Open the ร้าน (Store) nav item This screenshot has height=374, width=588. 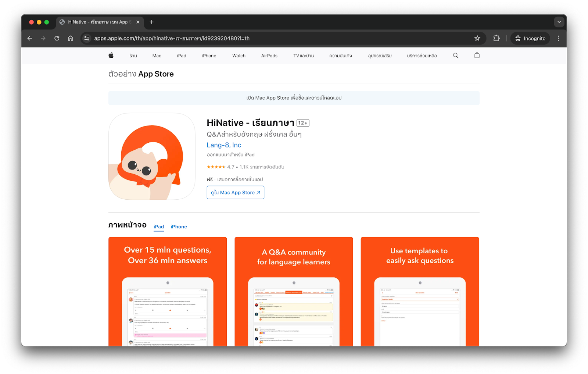[x=133, y=56]
